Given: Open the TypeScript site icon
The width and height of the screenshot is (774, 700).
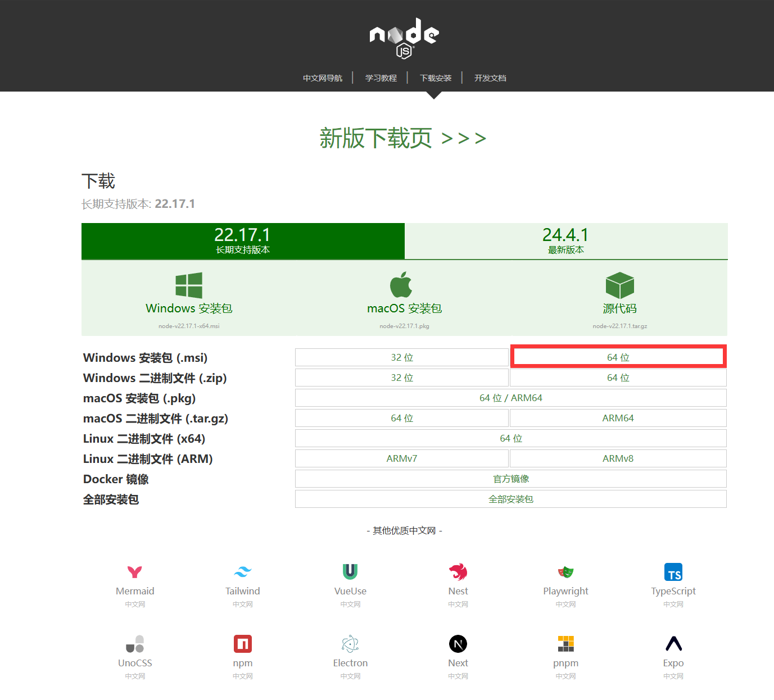Looking at the screenshot, I should click(x=673, y=572).
